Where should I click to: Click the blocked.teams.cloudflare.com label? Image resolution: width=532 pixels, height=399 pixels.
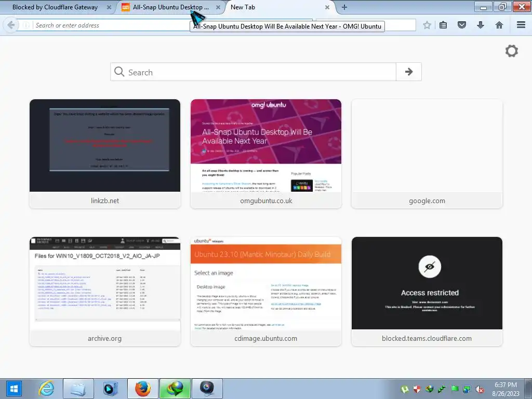coord(427,338)
